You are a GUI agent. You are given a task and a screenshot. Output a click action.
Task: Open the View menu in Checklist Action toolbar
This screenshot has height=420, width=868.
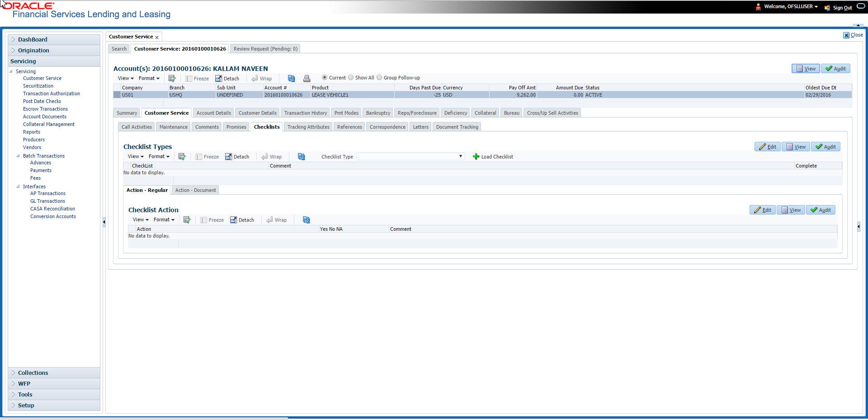pyautogui.click(x=141, y=219)
